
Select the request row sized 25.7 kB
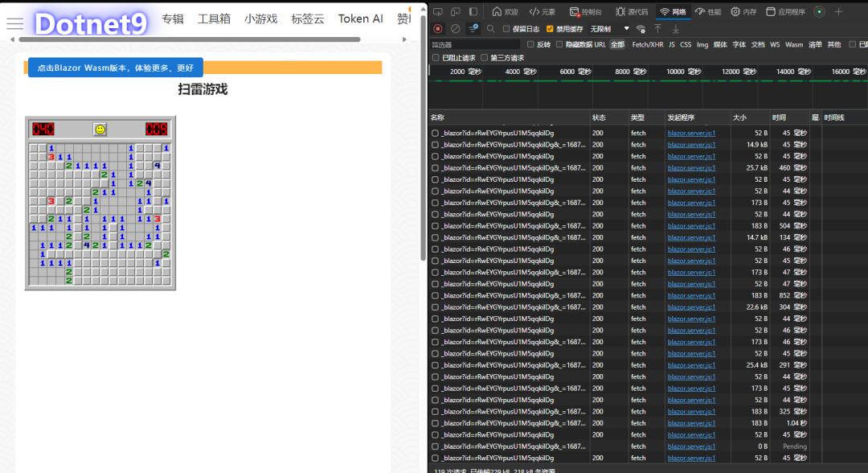[x=649, y=168]
